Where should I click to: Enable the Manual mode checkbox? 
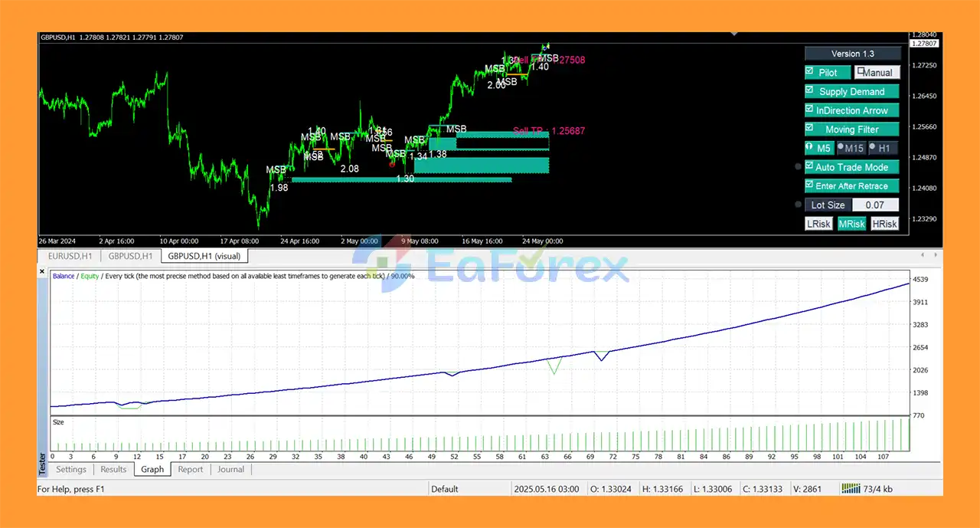click(861, 72)
